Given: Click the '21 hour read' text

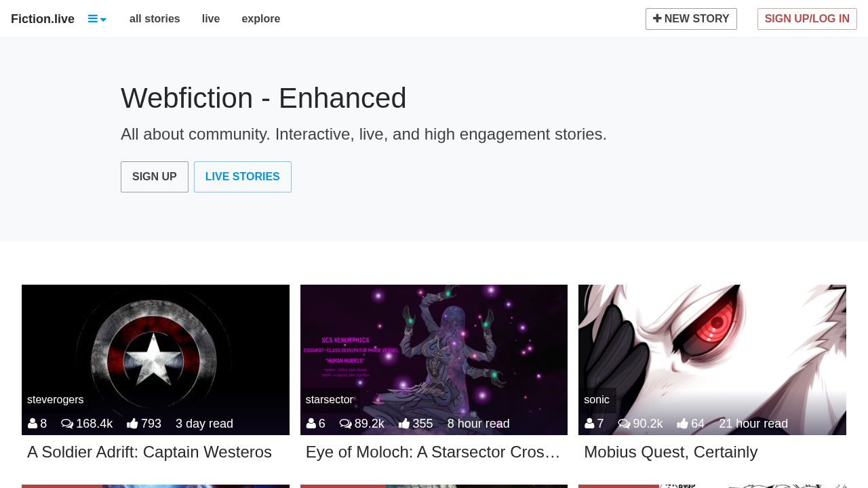Looking at the screenshot, I should pos(753,424).
